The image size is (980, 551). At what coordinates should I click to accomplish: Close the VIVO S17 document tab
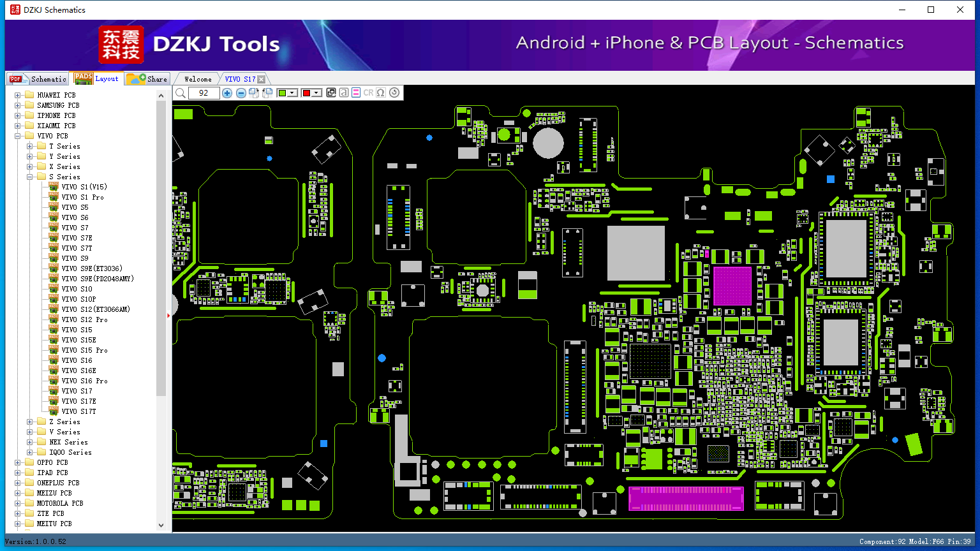[262, 79]
